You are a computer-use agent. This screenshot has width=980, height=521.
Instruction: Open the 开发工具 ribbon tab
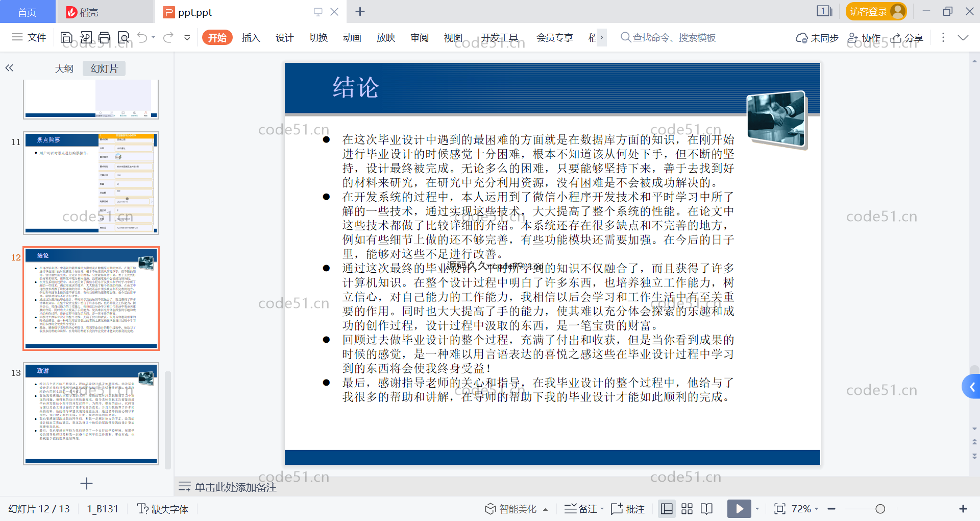[499, 38]
